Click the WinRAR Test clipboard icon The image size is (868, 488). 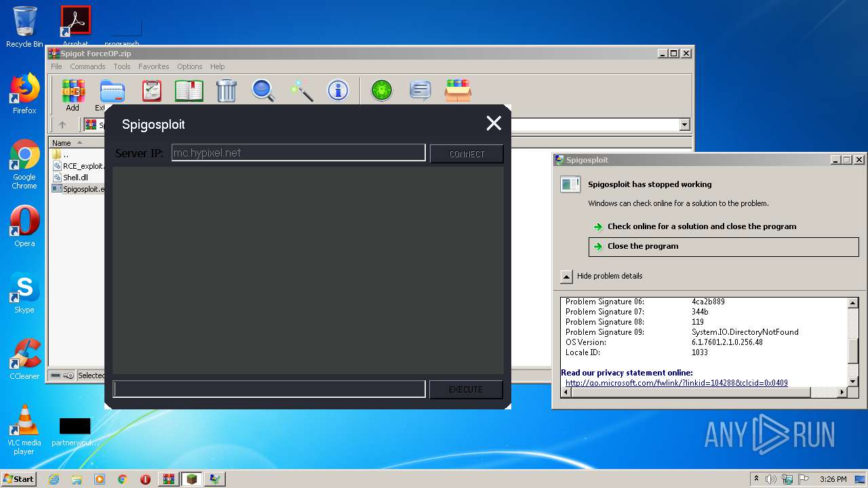(151, 91)
